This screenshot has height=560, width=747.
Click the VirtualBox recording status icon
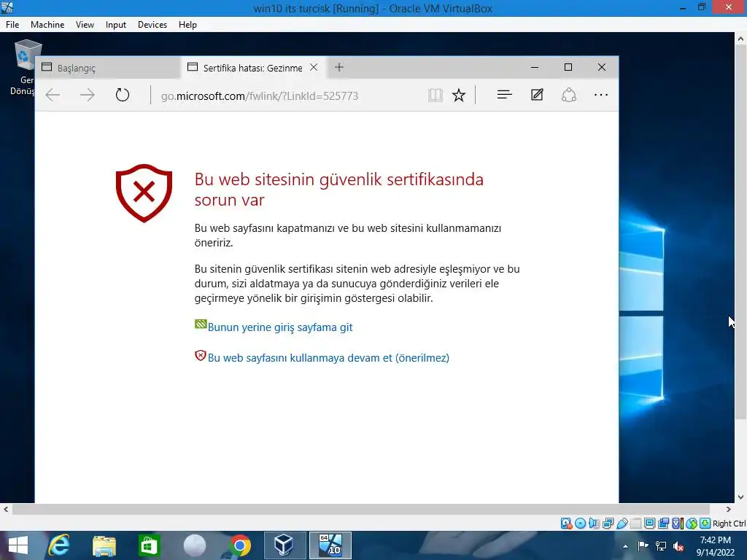663,524
